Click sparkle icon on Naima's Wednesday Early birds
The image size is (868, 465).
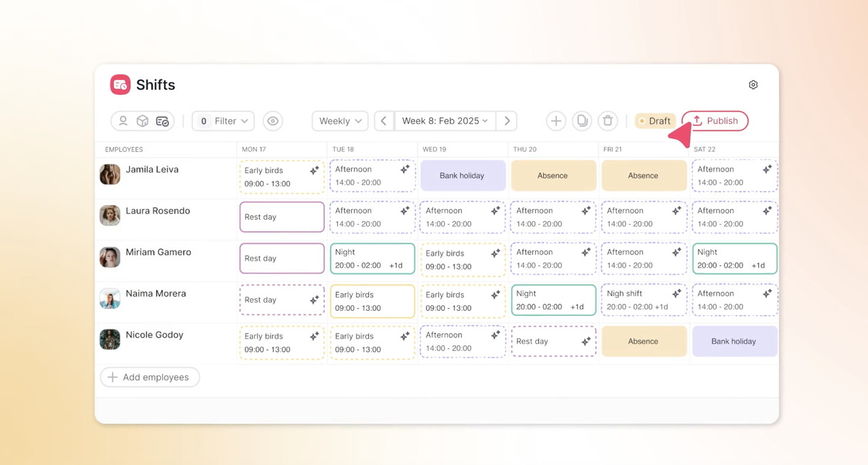(x=496, y=295)
